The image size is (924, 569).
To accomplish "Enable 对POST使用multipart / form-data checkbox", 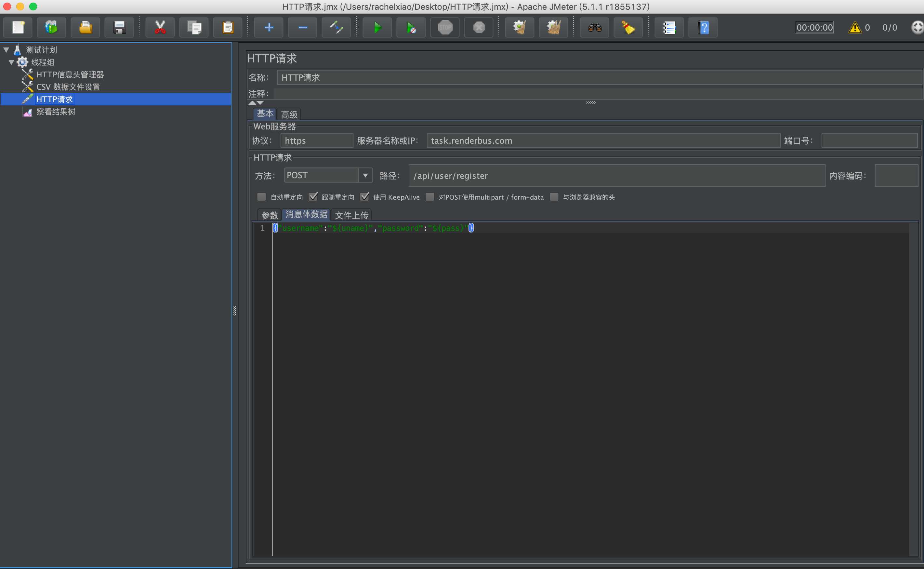I will 430,197.
